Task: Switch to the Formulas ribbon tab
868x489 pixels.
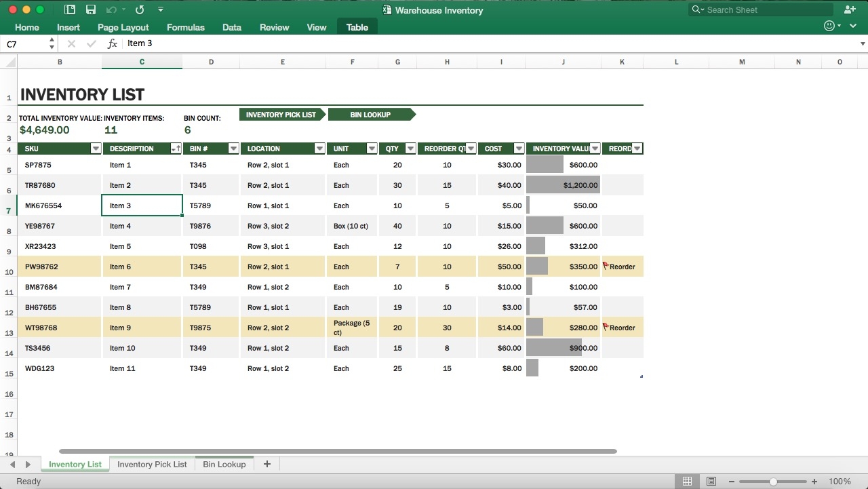Action: 185,27
